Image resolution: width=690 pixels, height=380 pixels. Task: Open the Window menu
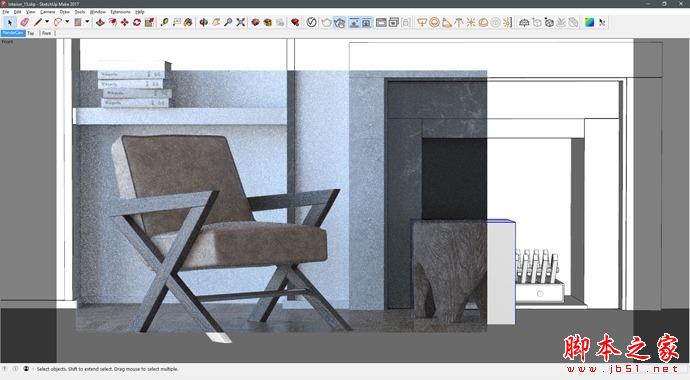[98, 12]
